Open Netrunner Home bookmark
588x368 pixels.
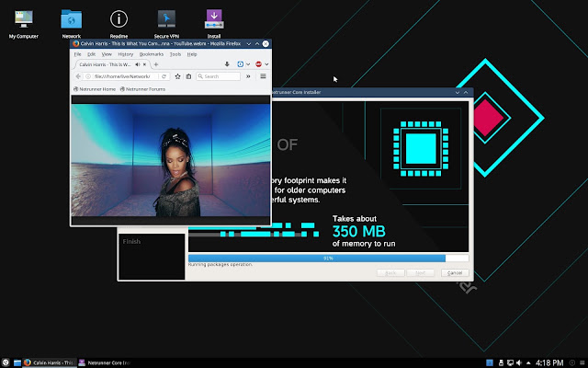click(95, 89)
